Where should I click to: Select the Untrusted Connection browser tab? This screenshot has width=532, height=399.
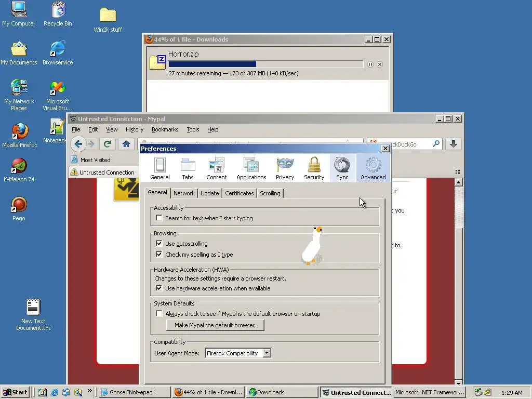(103, 172)
